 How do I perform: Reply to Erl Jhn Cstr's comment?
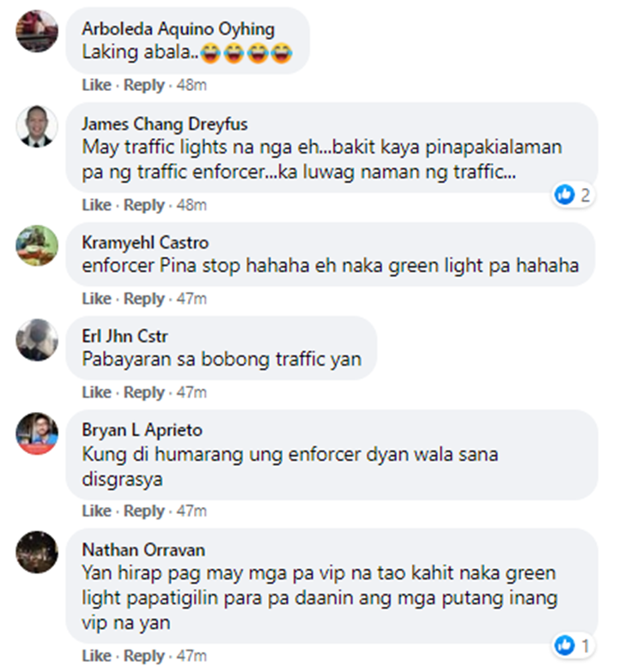click(143, 392)
